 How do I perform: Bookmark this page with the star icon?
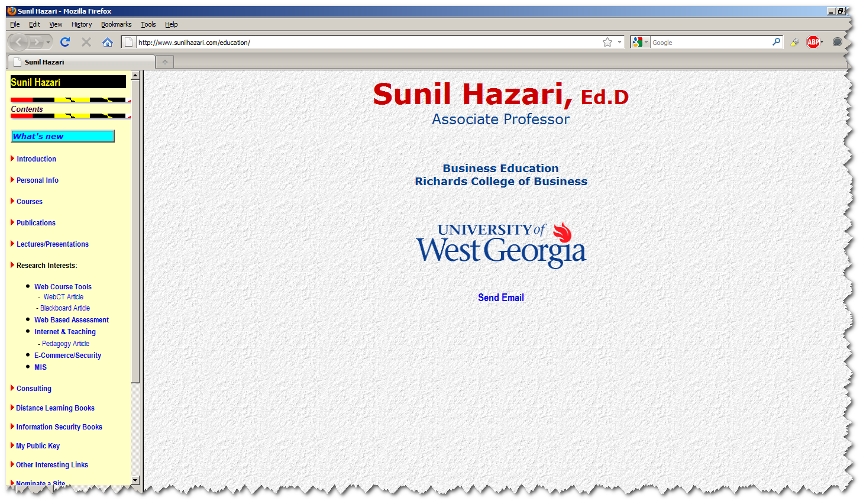(x=607, y=42)
